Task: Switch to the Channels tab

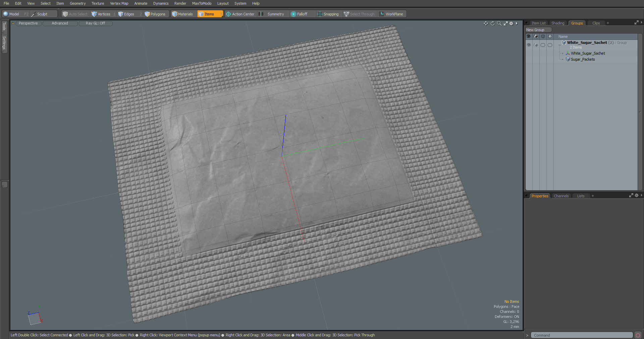Action: pos(561,196)
